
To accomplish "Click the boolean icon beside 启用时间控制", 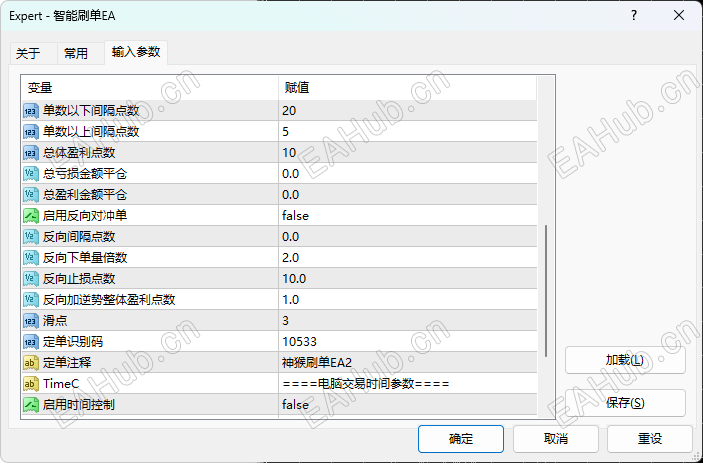I will pyautogui.click(x=31, y=405).
